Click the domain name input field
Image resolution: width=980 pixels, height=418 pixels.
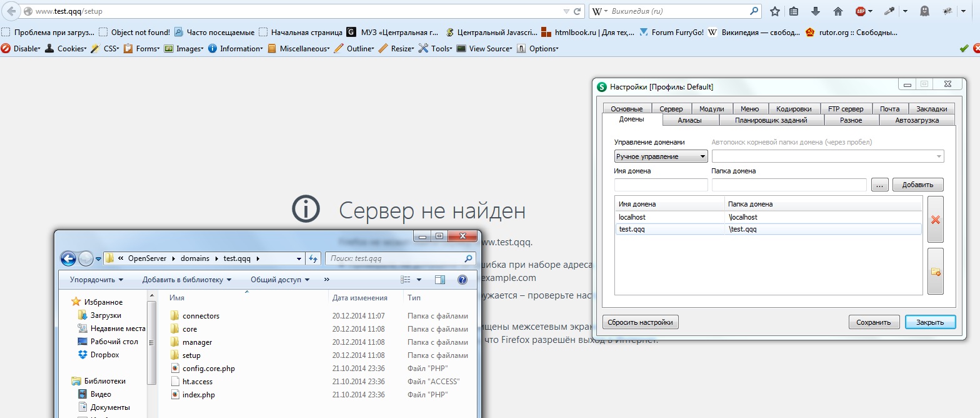pos(661,185)
